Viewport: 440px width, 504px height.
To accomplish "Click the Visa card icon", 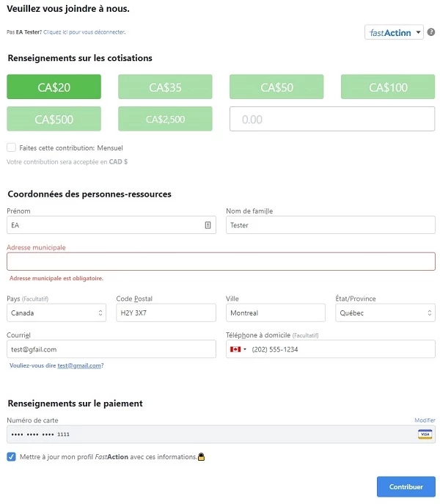I will click(425, 434).
